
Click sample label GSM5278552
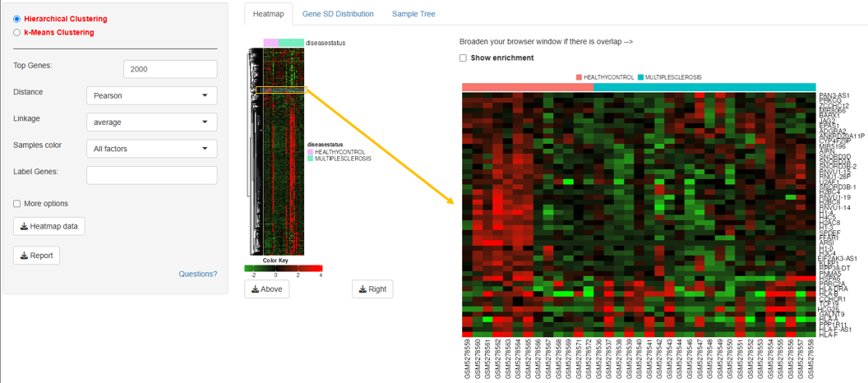[750, 359]
